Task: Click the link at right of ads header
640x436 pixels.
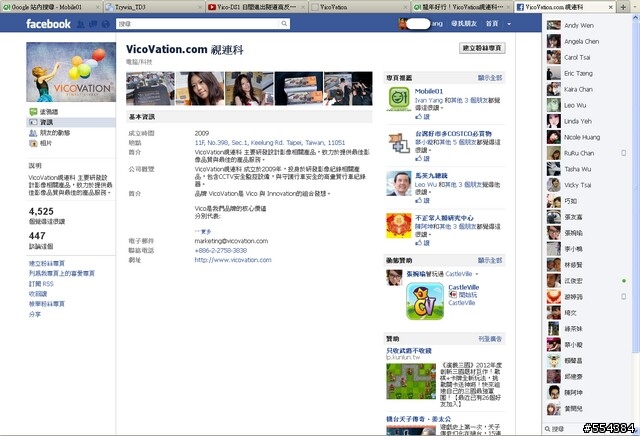Action: pos(490,339)
